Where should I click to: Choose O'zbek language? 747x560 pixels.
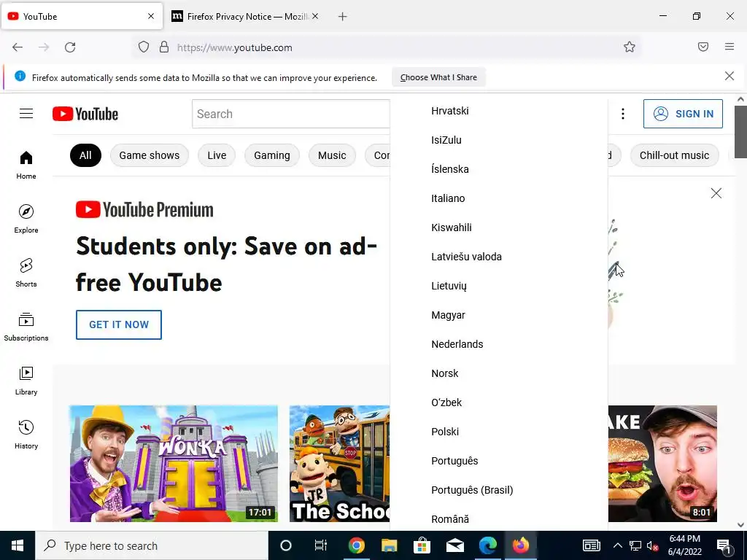coord(499,402)
